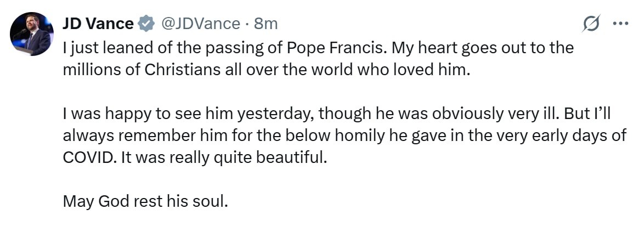Click the Grok explain-post icon
This screenshot has width=644, height=226.
592,25
